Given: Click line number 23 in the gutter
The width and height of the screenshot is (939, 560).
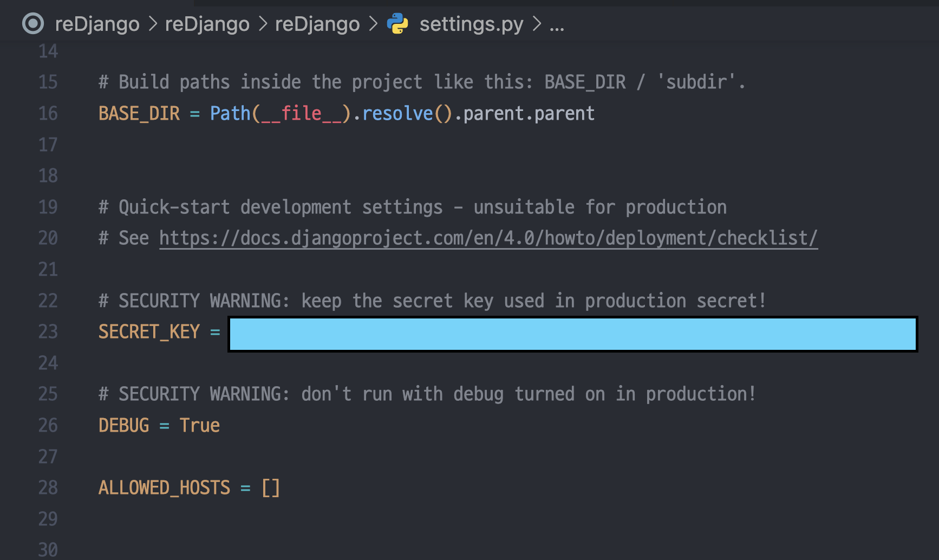Looking at the screenshot, I should 48,332.
